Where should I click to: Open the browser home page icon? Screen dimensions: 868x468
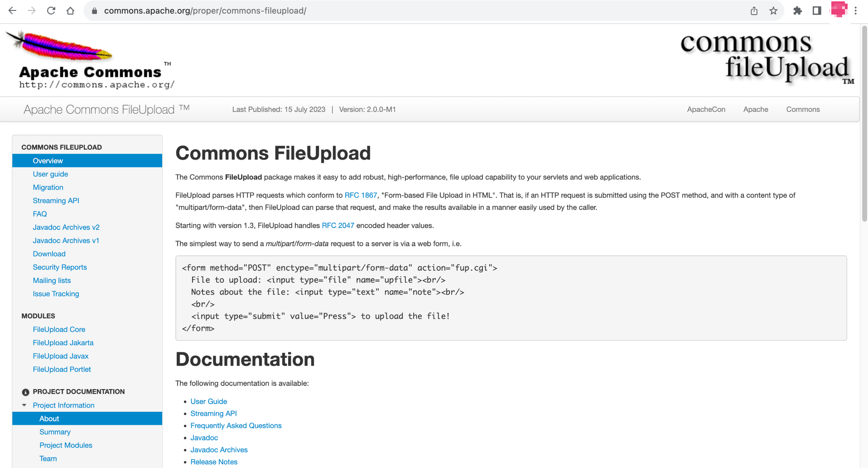pos(70,10)
